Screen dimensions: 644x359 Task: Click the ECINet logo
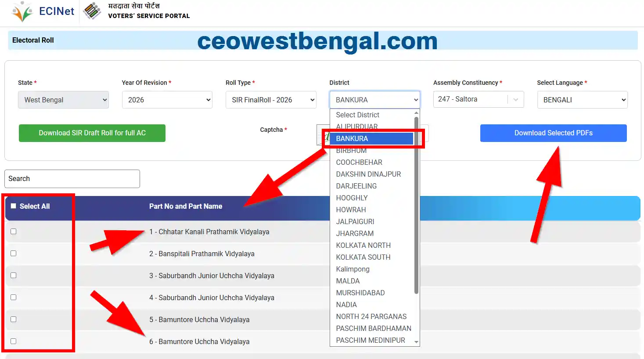click(43, 11)
